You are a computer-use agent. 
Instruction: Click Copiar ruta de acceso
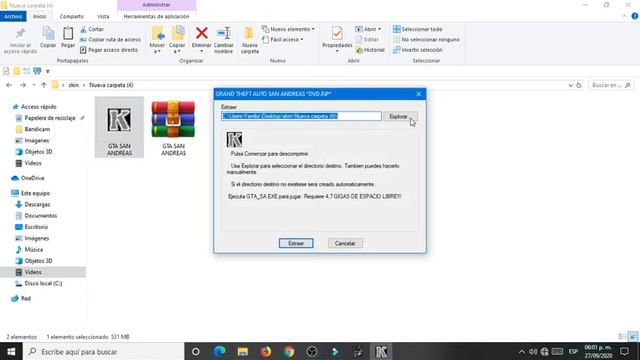pyautogui.click(x=110, y=40)
